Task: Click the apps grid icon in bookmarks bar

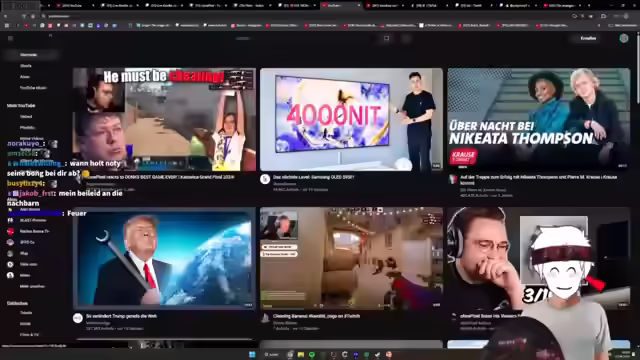Action: click(x=7, y=25)
